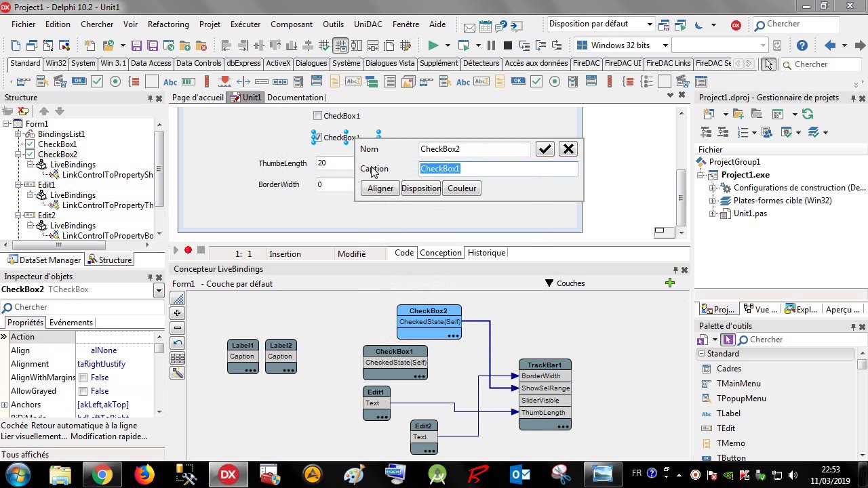Open the Object Inspector component dropdown
Screen dimensions: 868x488
coord(159,290)
